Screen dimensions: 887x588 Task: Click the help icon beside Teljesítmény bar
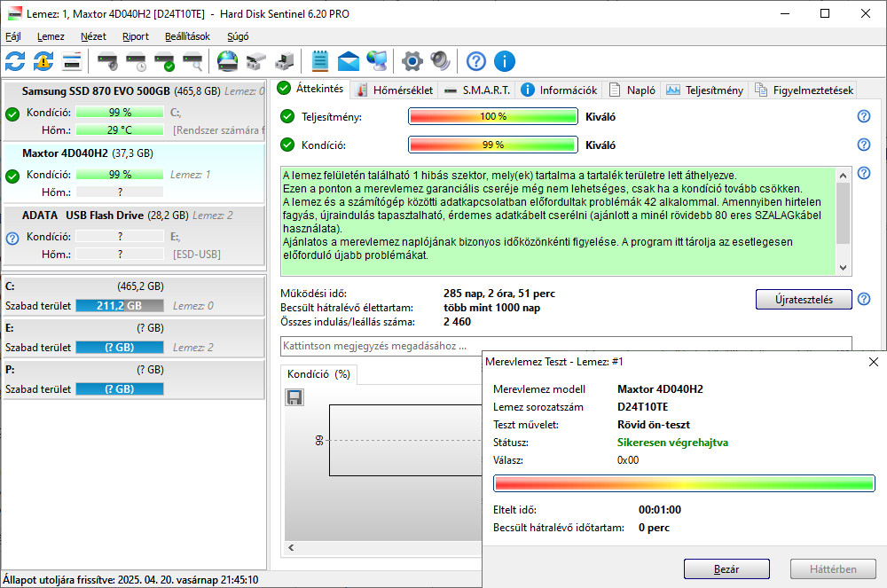864,116
